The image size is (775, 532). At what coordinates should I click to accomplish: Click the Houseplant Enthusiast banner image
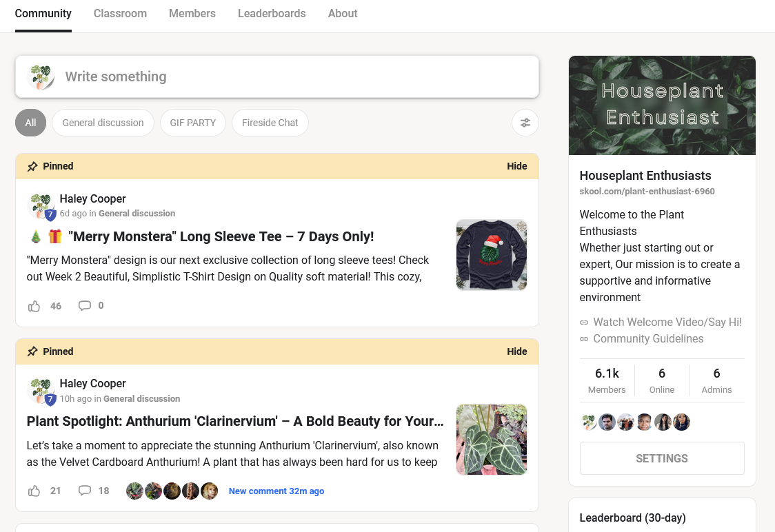point(662,105)
